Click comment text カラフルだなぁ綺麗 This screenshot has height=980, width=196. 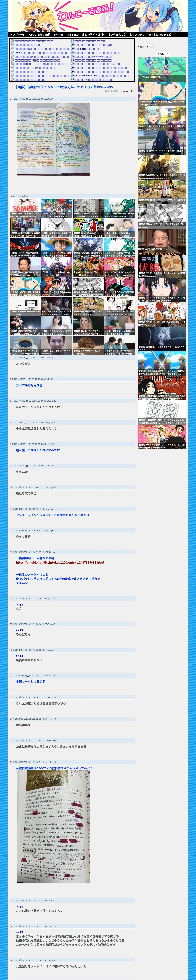coord(29,385)
